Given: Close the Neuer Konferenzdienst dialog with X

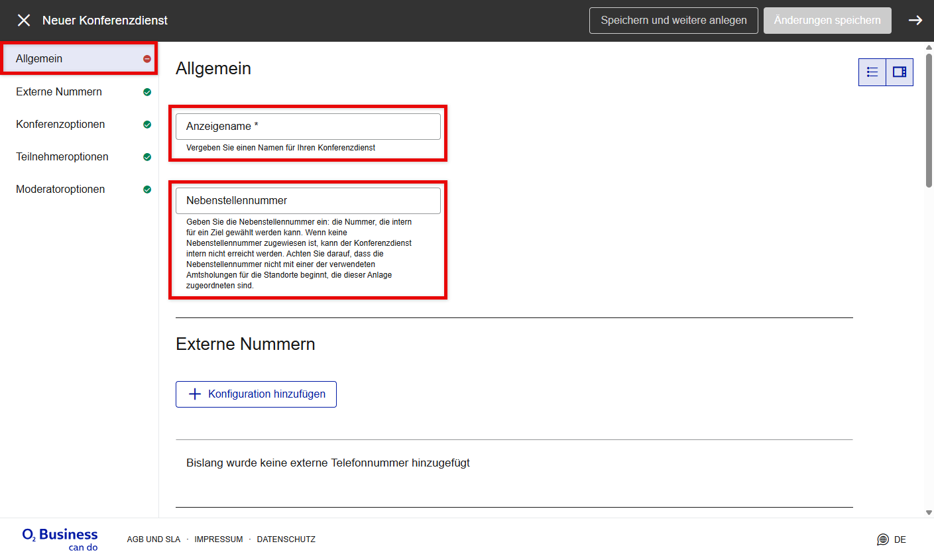Looking at the screenshot, I should pyautogui.click(x=24, y=21).
